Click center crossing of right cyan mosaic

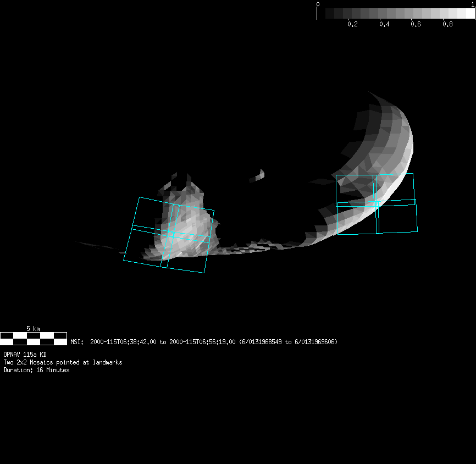[x=376, y=203]
